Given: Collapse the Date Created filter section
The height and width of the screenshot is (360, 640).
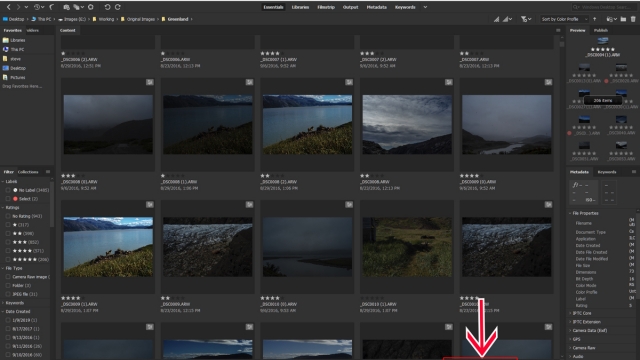Looking at the screenshot, I should coord(3,311).
